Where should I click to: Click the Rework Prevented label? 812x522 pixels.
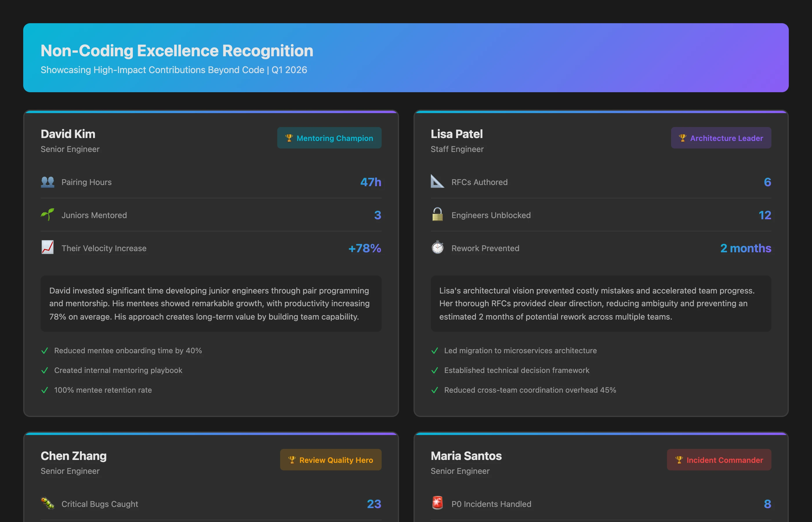pyautogui.click(x=485, y=248)
